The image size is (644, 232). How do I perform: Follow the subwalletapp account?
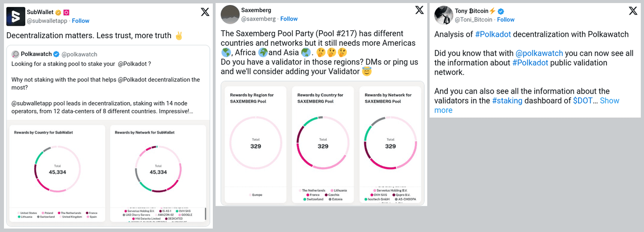[80, 21]
